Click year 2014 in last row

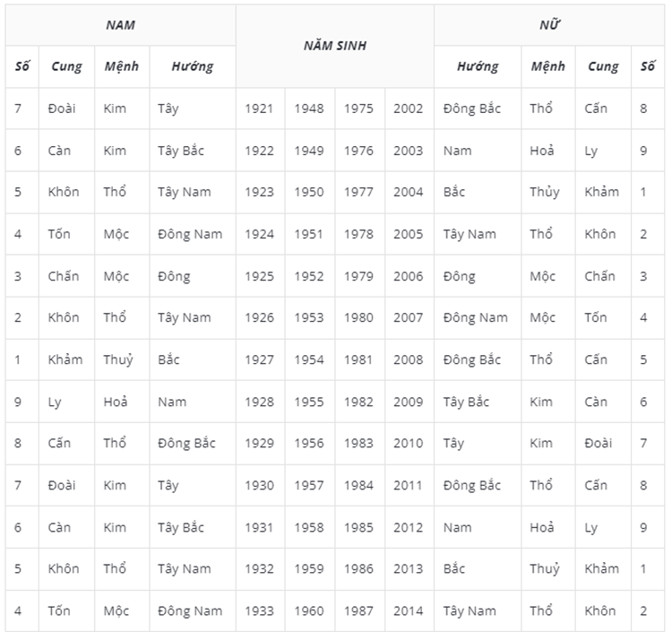tap(409, 611)
